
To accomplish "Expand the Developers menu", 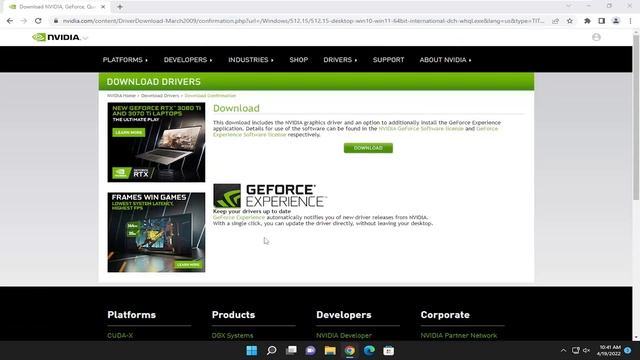I will (x=188, y=60).
